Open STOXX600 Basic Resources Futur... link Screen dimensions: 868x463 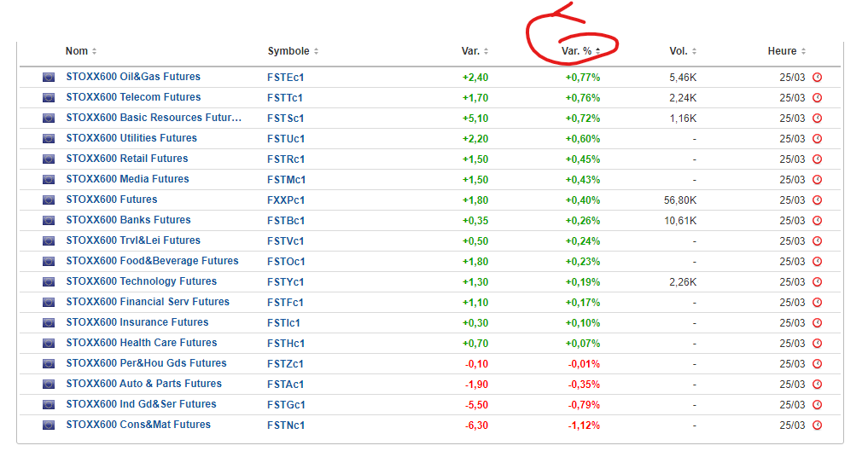(154, 118)
